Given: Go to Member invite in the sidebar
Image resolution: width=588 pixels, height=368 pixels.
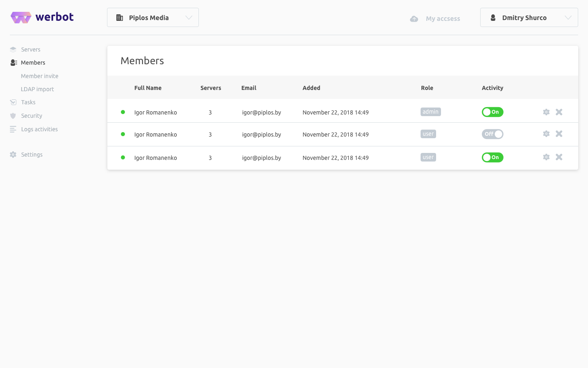Looking at the screenshot, I should point(40,76).
